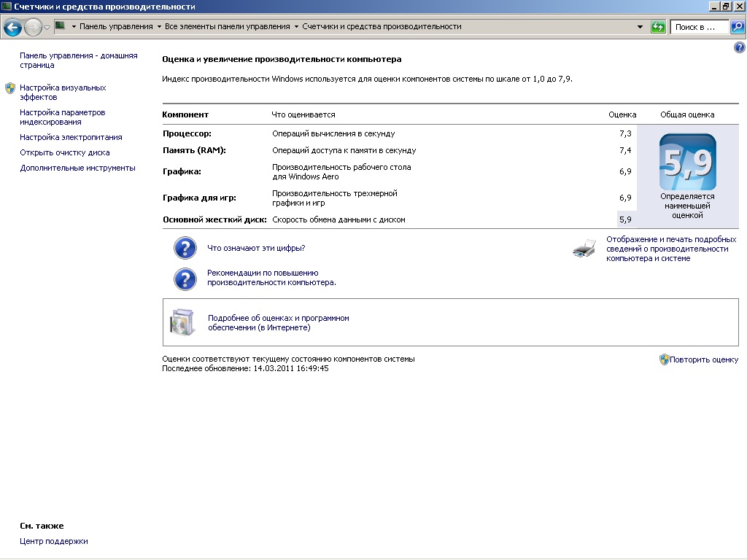Open 'Настройка визуальных эффектов' link
The width and height of the screenshot is (747, 560).
tap(63, 92)
